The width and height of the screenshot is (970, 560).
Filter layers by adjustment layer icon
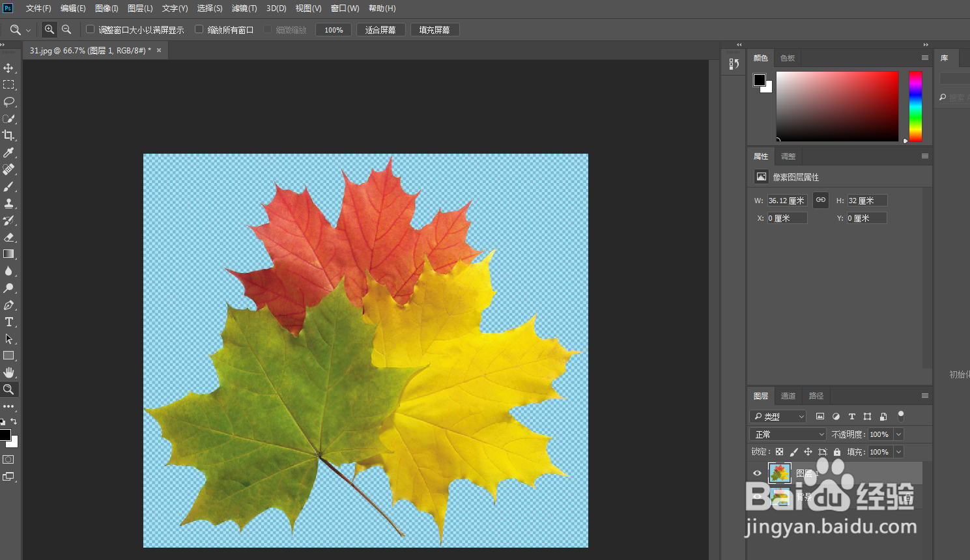[x=836, y=416]
